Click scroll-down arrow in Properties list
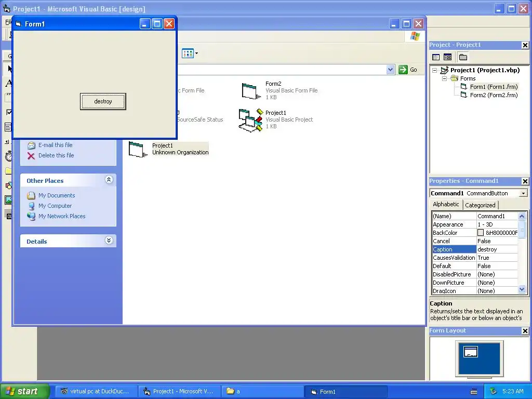Viewport: 532px width, 399px height. click(522, 289)
